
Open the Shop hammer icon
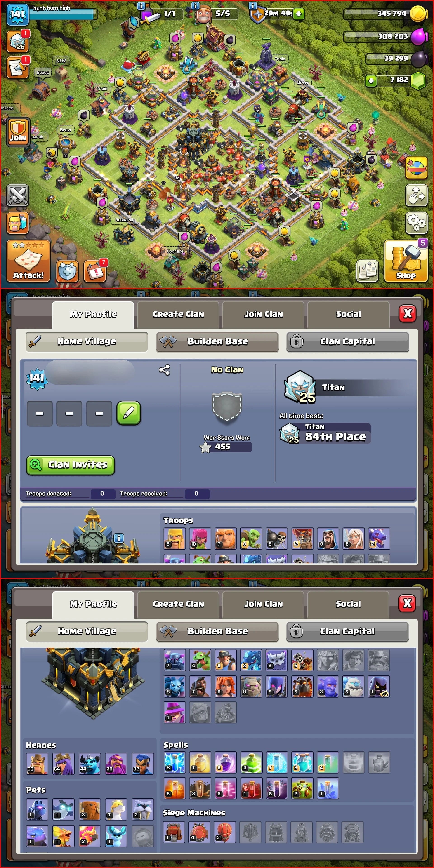click(406, 261)
